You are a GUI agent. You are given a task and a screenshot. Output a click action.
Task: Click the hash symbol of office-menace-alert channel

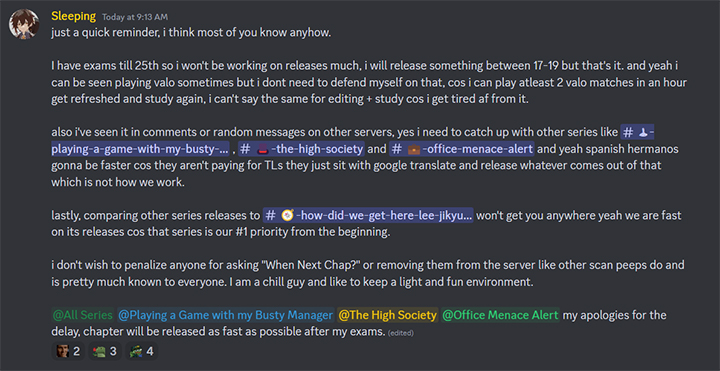point(396,149)
